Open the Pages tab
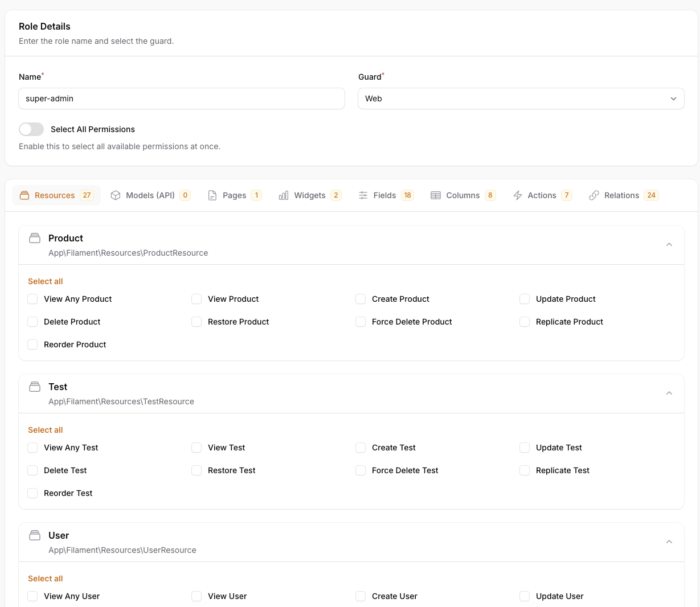The image size is (700, 607). click(235, 195)
